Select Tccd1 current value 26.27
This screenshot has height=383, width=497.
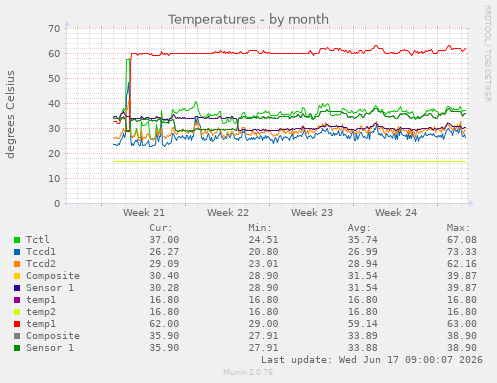164,252
